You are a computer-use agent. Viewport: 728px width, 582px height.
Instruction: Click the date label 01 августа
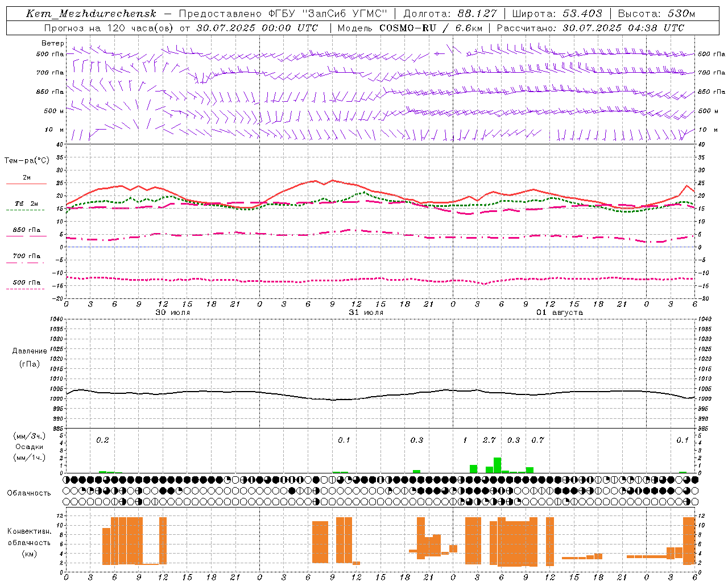pyautogui.click(x=560, y=313)
